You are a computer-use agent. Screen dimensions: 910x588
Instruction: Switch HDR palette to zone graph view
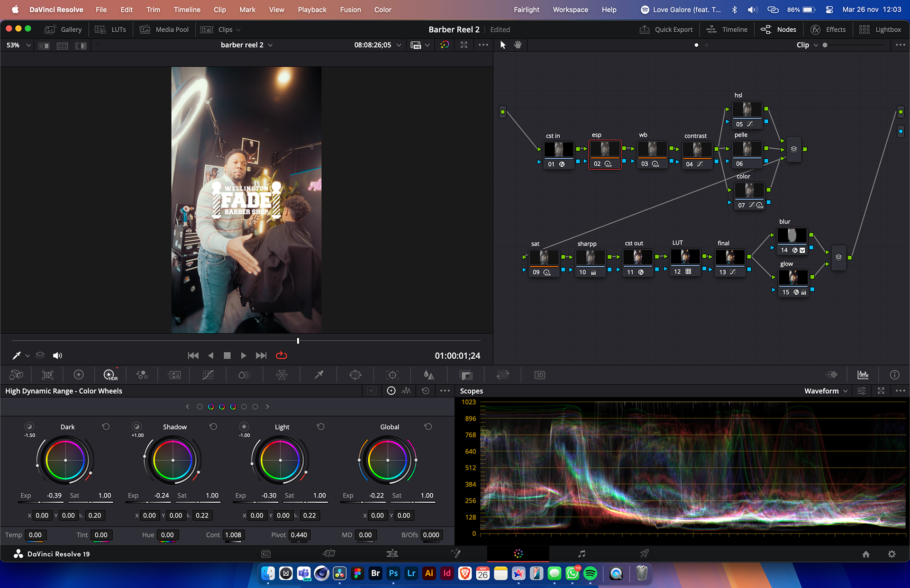click(406, 391)
